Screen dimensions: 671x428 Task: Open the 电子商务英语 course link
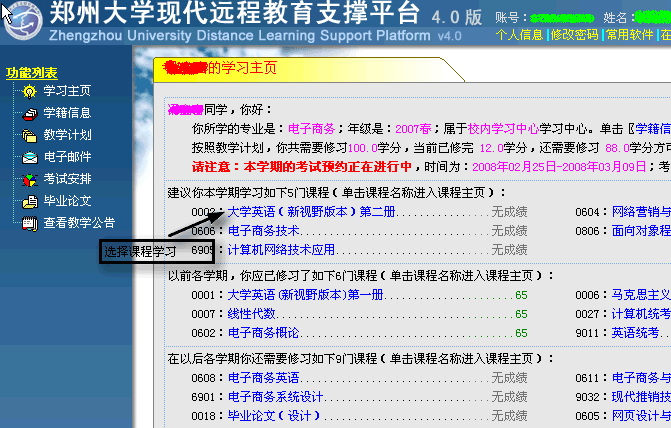[x=264, y=378]
